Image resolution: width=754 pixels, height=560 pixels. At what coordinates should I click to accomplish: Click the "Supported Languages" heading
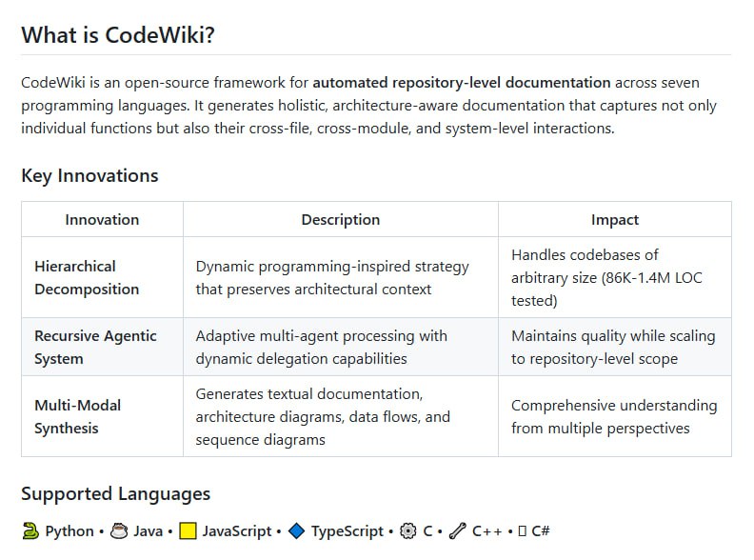pos(115,493)
